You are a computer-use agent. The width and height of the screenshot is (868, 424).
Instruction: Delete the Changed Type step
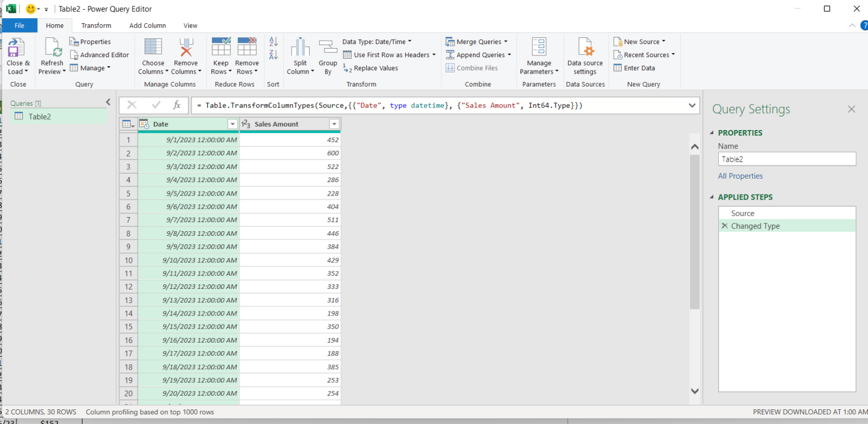point(724,226)
